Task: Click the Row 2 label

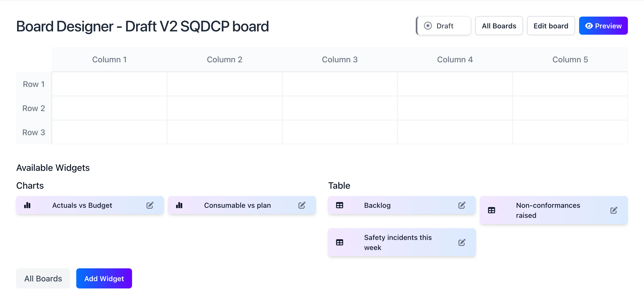Action: [x=33, y=108]
